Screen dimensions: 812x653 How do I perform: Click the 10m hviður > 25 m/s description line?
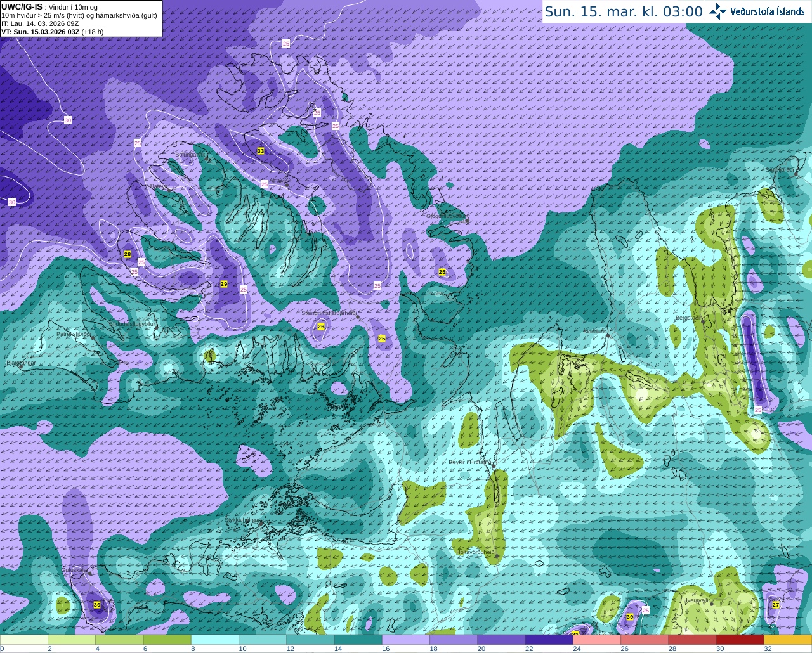pos(79,15)
